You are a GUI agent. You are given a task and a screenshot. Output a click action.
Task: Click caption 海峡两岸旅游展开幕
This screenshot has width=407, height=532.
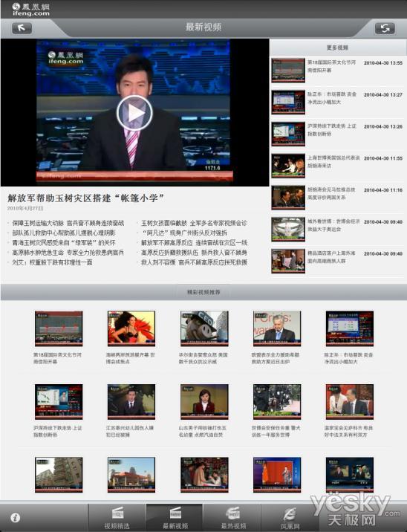131,358
